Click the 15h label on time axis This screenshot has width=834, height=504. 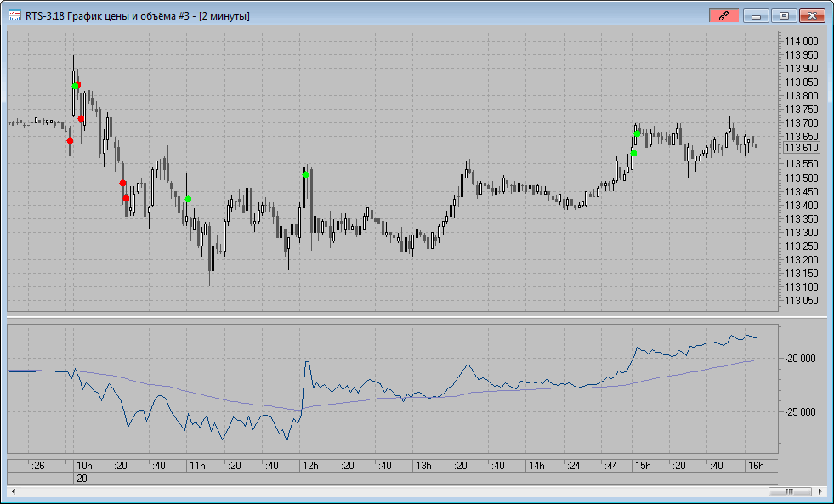[643, 466]
